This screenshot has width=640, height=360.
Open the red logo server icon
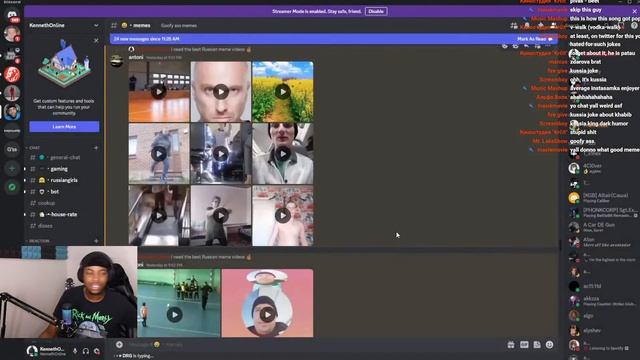point(12,74)
